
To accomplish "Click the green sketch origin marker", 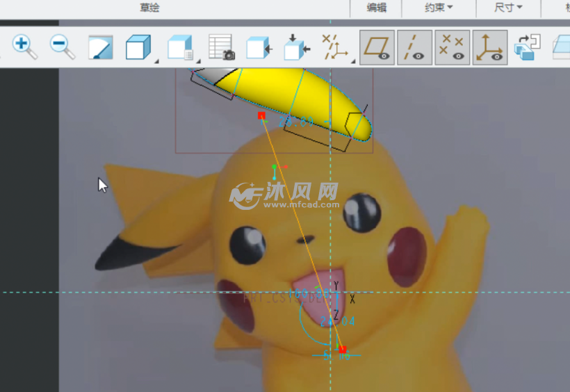I will point(274,167).
